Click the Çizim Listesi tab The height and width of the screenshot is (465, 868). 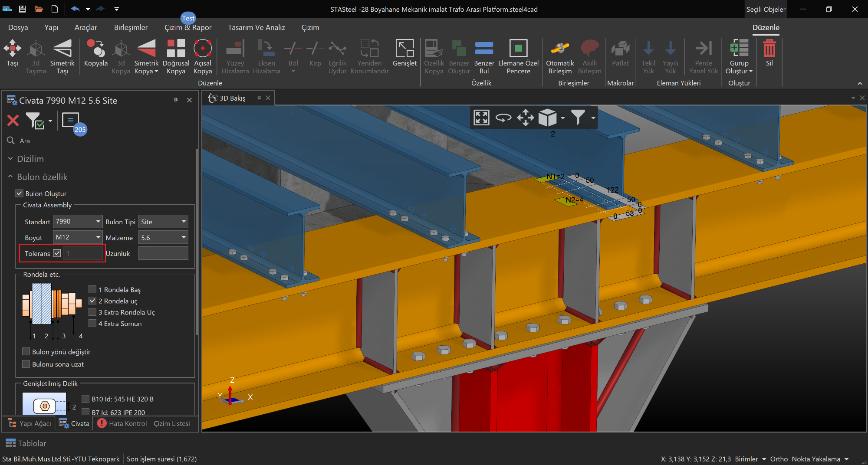point(172,423)
